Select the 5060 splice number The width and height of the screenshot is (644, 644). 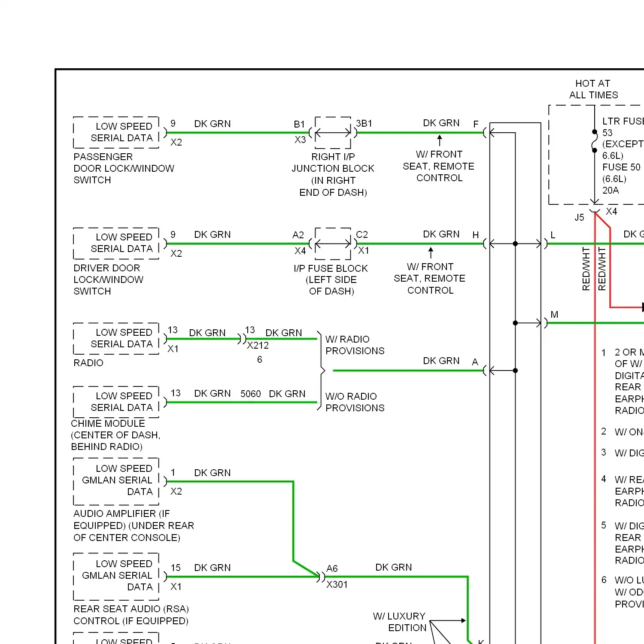pyautogui.click(x=251, y=394)
